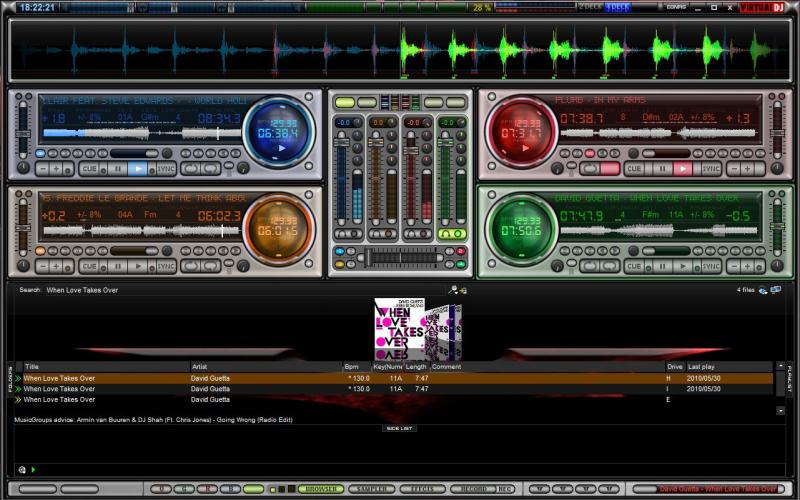This screenshot has width=800, height=500.
Task: Sort by the Last play column
Action: click(x=729, y=366)
